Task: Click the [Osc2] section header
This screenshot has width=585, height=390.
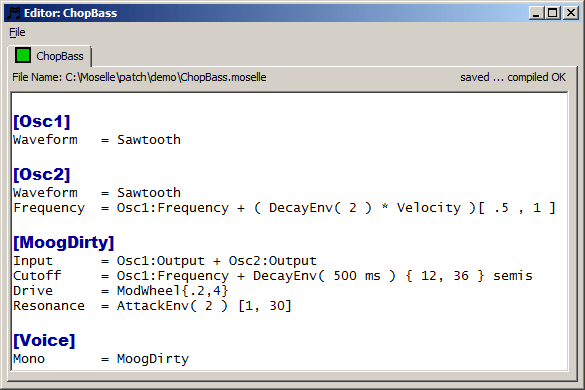Action: click(42, 174)
